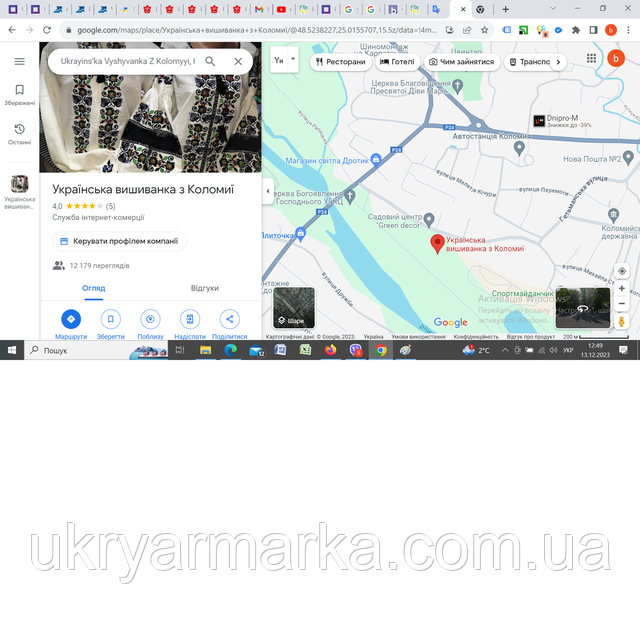This screenshot has height=640, width=640.
Task: Open Microsoft Edge from taskbar
Action: (231, 350)
